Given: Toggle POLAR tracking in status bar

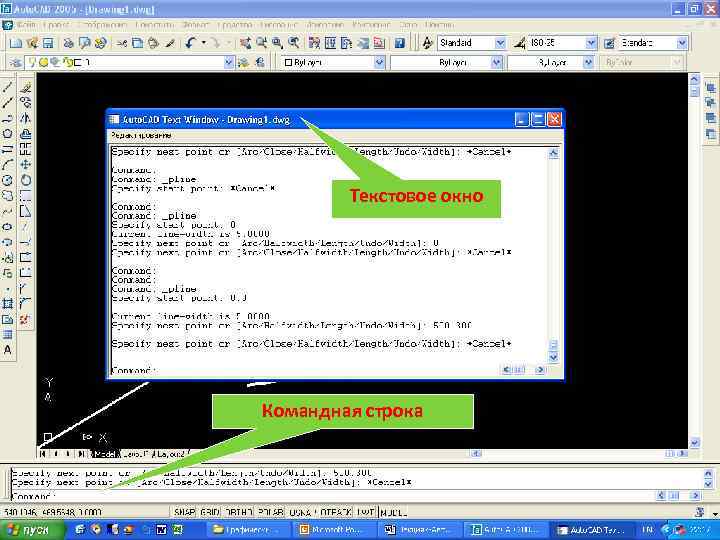Looking at the screenshot, I should [x=270, y=512].
